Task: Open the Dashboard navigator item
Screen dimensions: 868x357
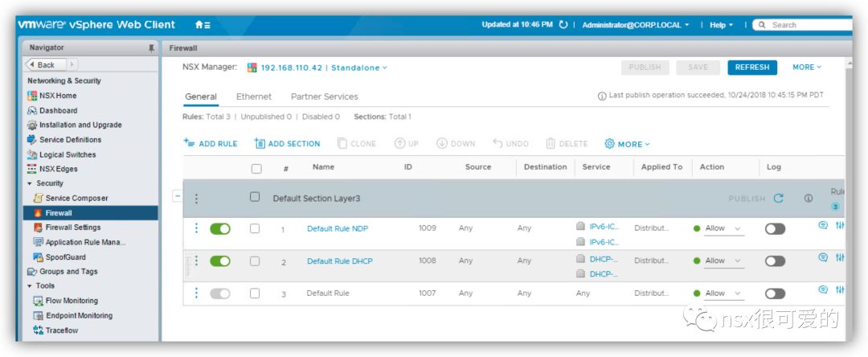Action: (52, 110)
